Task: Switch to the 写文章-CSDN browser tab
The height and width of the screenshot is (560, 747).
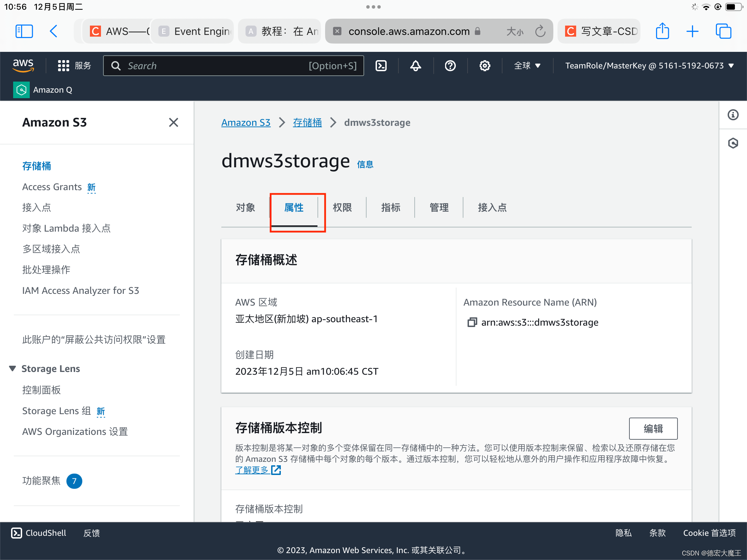Action: tap(599, 31)
